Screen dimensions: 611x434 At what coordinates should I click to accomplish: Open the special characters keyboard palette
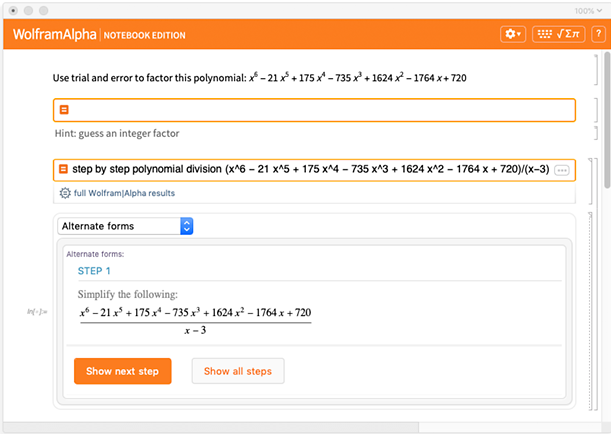[x=558, y=34]
